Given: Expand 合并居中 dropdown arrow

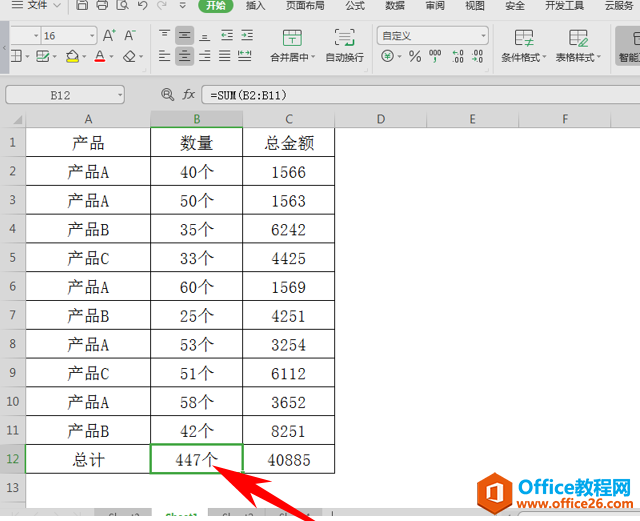Looking at the screenshot, I should pyautogui.click(x=313, y=57).
